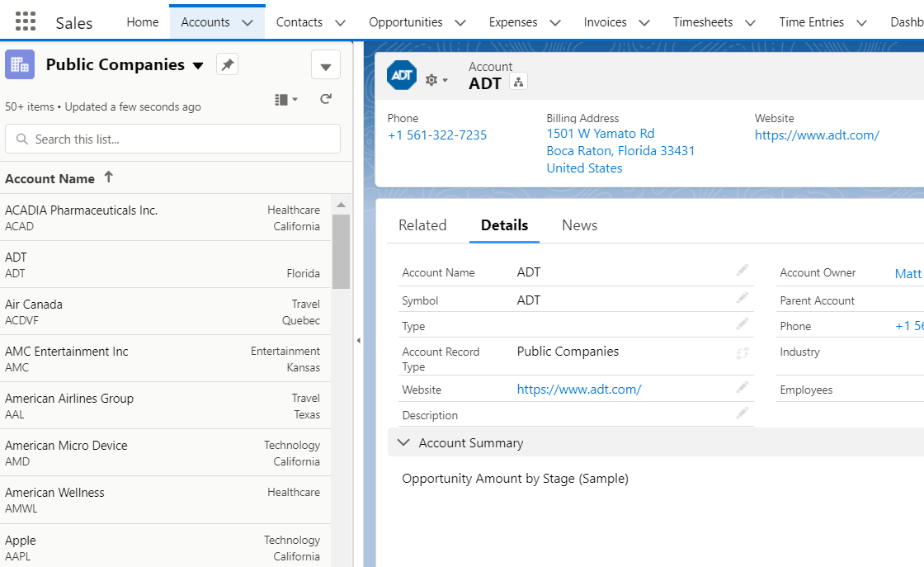Viewport: 924px width, 567px height.
Task: Open the header website https://www.adt.com/ link
Action: pyautogui.click(x=817, y=135)
